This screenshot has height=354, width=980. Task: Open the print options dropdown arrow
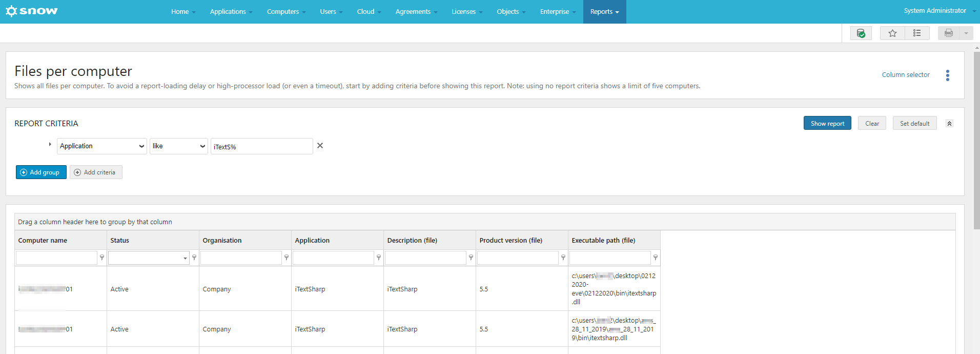click(966, 33)
